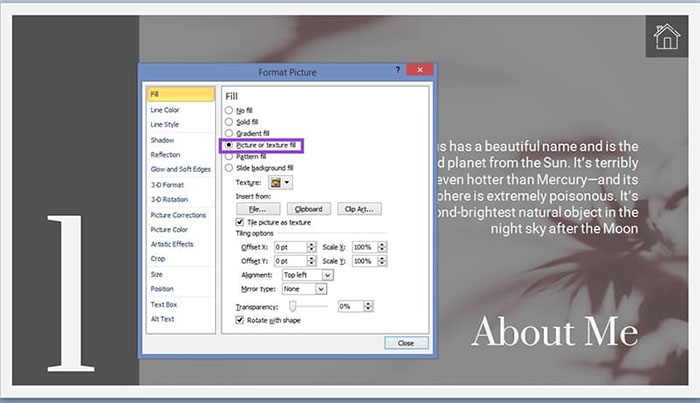Click the home icon on the slide
The height and width of the screenshot is (403, 700).
pos(667,36)
